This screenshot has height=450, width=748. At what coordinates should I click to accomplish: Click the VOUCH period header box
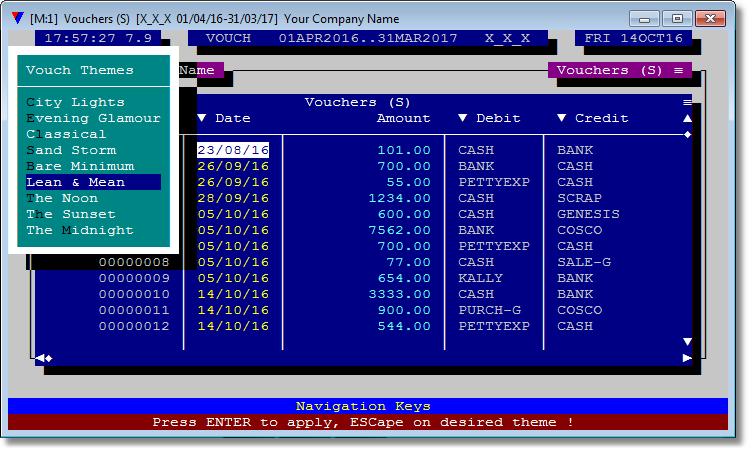(x=368, y=38)
